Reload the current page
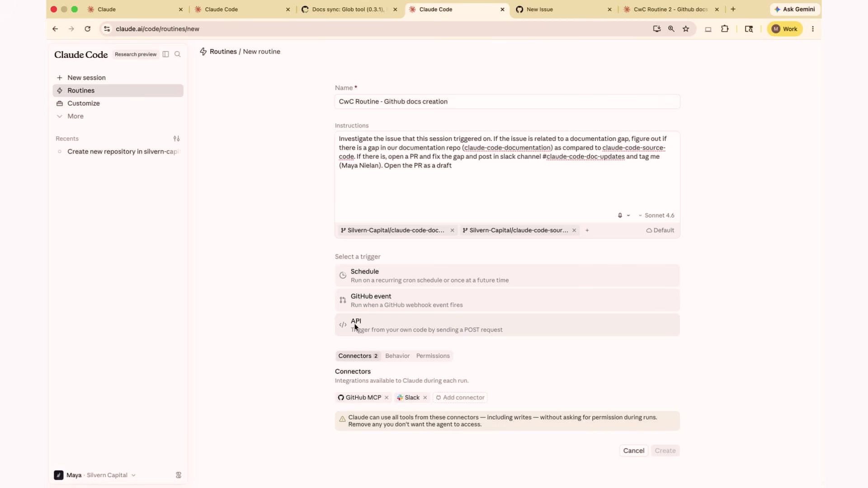The width and height of the screenshot is (868, 488). pyautogui.click(x=88, y=29)
